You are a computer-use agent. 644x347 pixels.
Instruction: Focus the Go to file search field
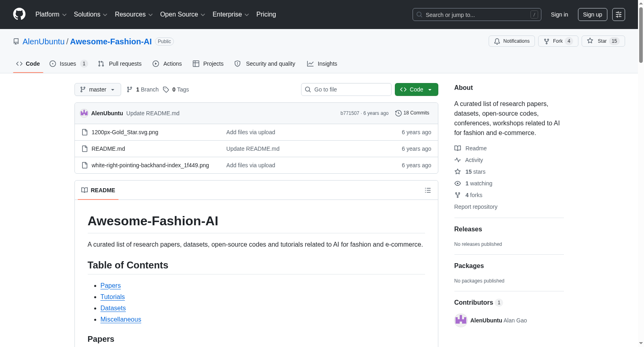pyautogui.click(x=346, y=89)
